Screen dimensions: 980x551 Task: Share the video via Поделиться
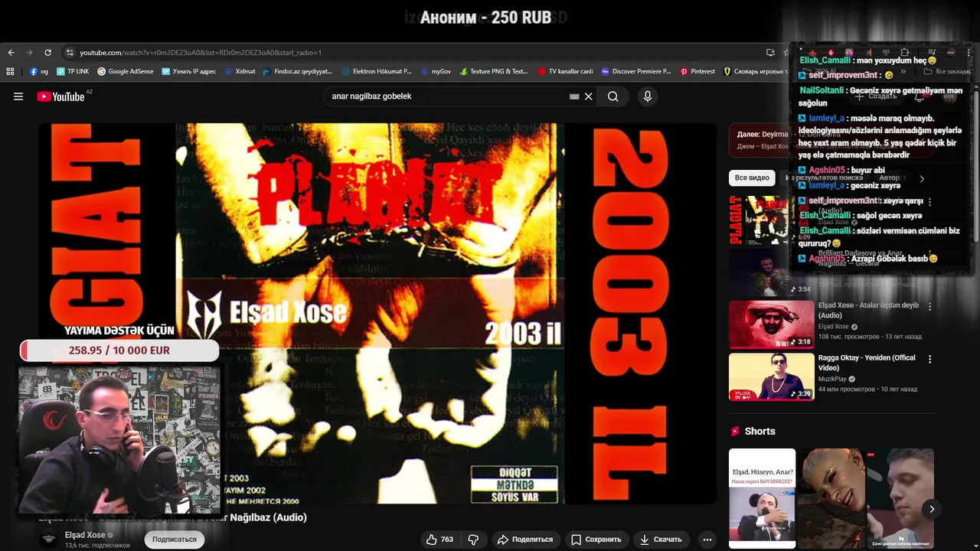click(524, 540)
